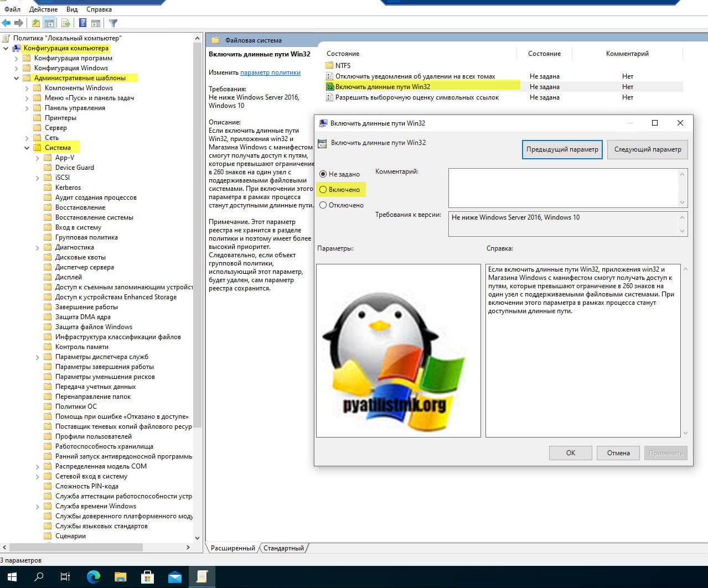Select 'Дисковые квоты' in the tree
The height and width of the screenshot is (588, 708).
(80, 257)
